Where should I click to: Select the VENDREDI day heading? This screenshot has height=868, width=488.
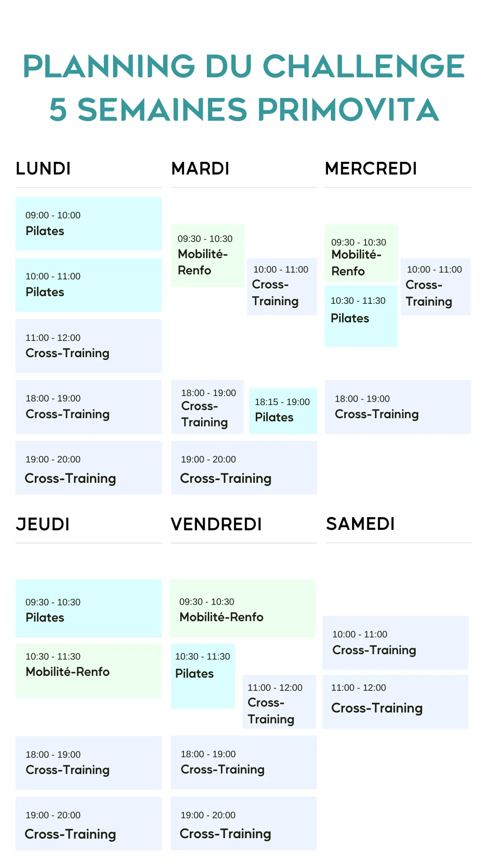click(216, 524)
